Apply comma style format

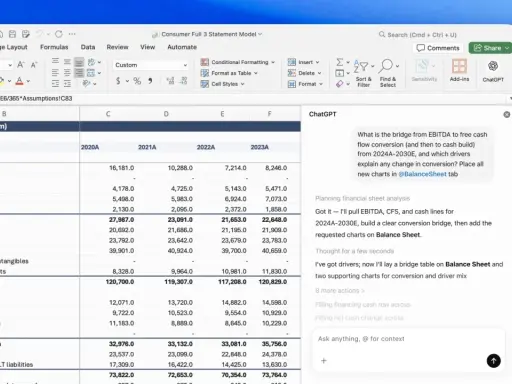click(150, 81)
